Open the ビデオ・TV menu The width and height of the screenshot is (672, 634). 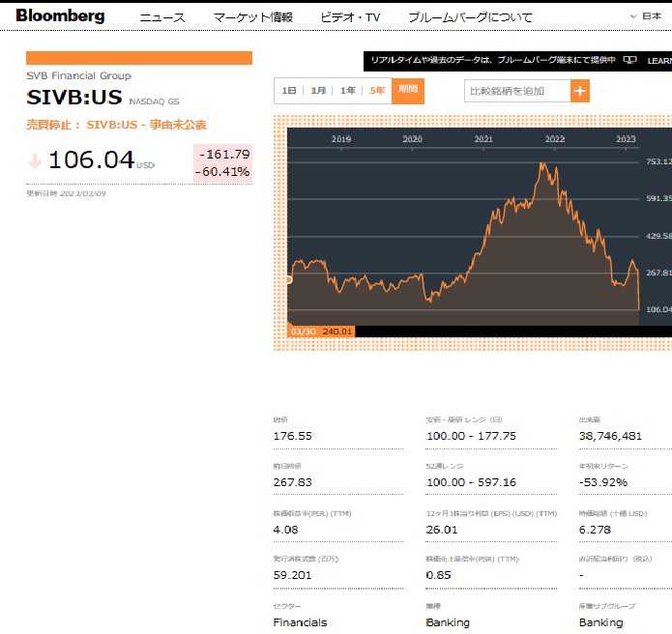[351, 17]
